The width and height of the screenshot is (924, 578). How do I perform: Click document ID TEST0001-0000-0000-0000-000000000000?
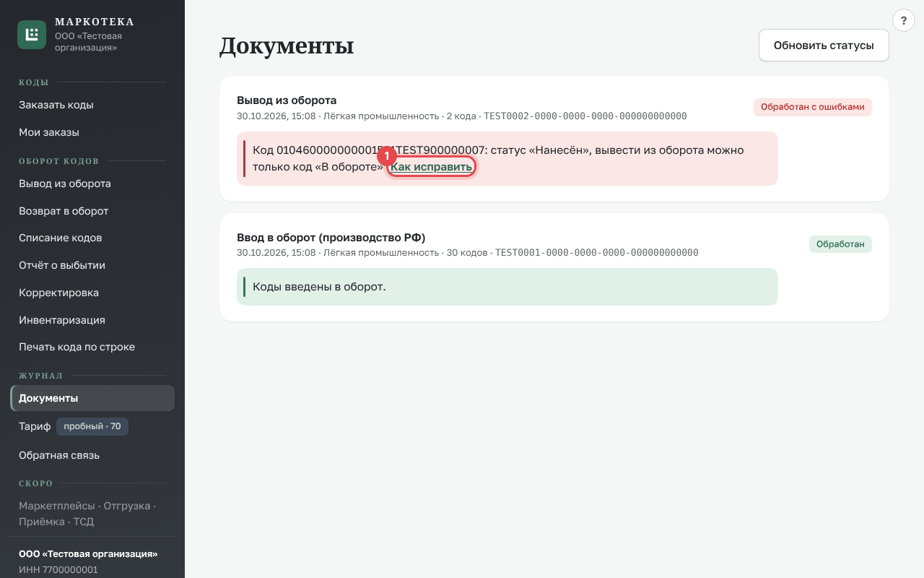[597, 253]
